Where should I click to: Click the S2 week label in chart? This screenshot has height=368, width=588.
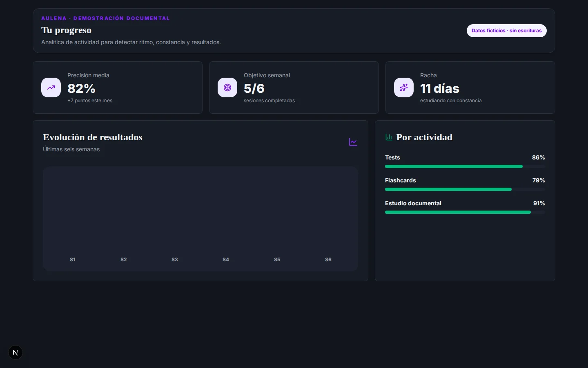tap(124, 260)
